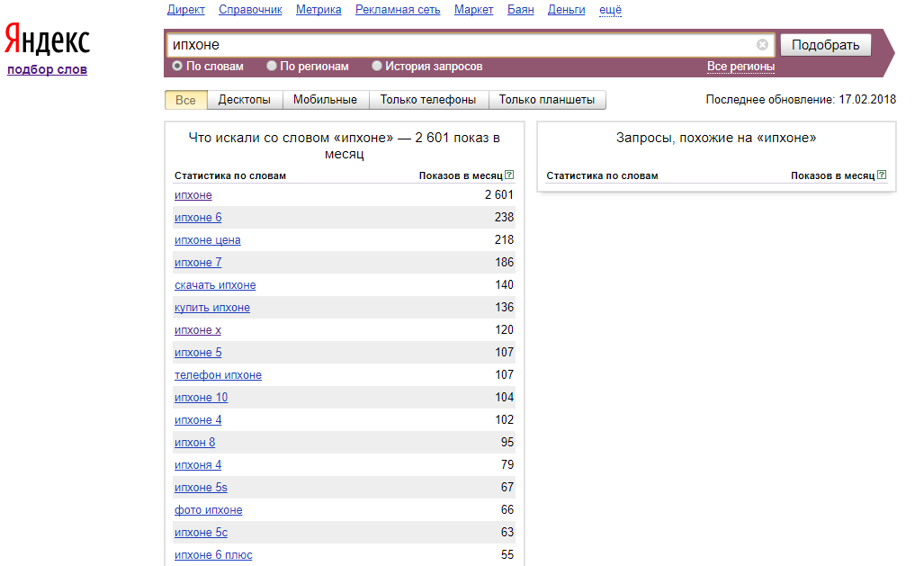924x566 pixels.
Task: Select the По словам radio button
Action: (177, 66)
